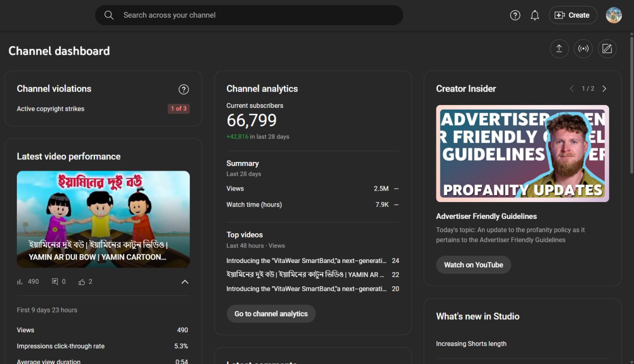Open the Increasing Shorts length item
634x364 pixels.
click(x=471, y=344)
